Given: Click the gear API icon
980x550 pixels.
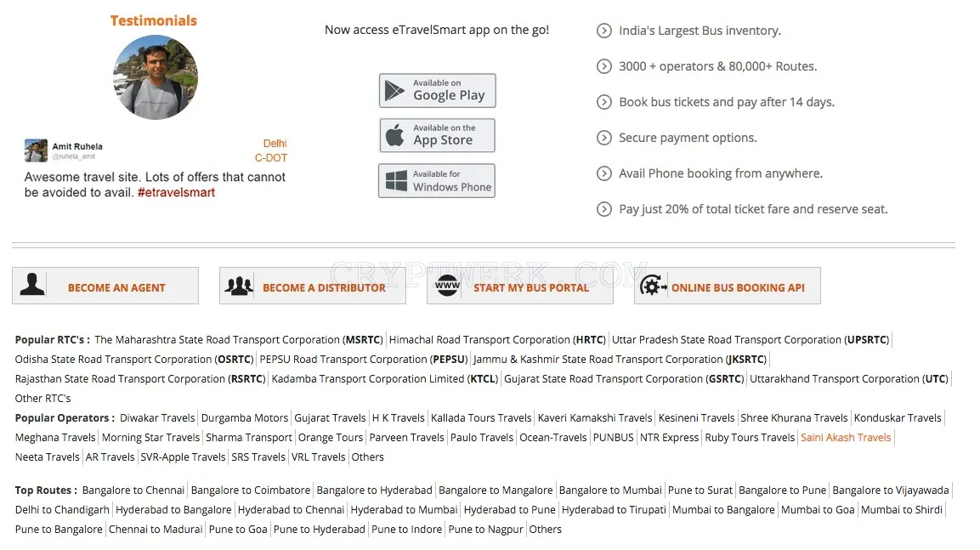Looking at the screenshot, I should 653,286.
